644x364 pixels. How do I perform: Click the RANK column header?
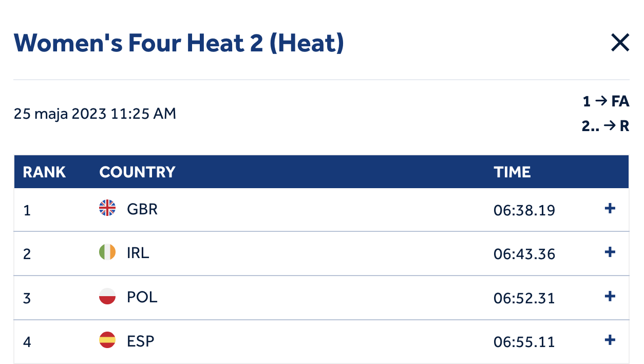tap(44, 172)
